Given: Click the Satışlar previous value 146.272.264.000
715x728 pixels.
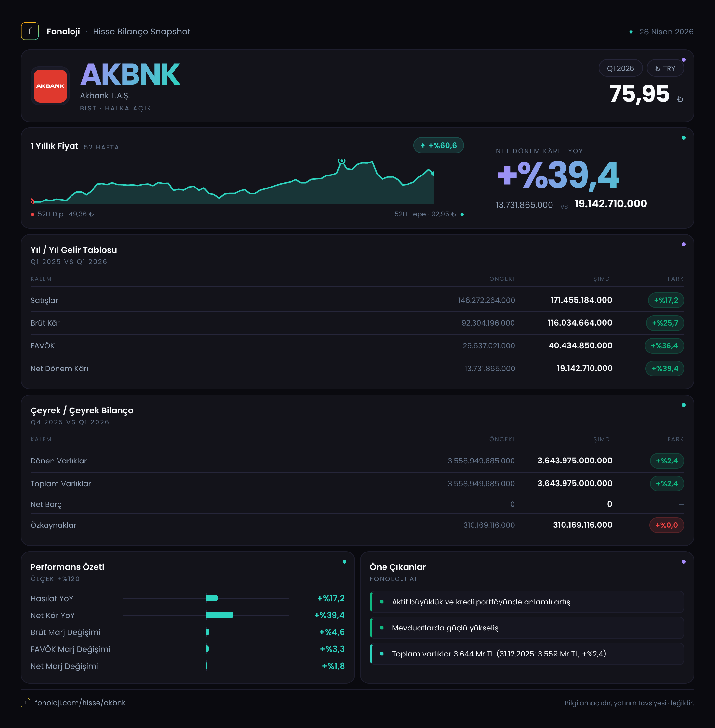Looking at the screenshot, I should coord(486,300).
